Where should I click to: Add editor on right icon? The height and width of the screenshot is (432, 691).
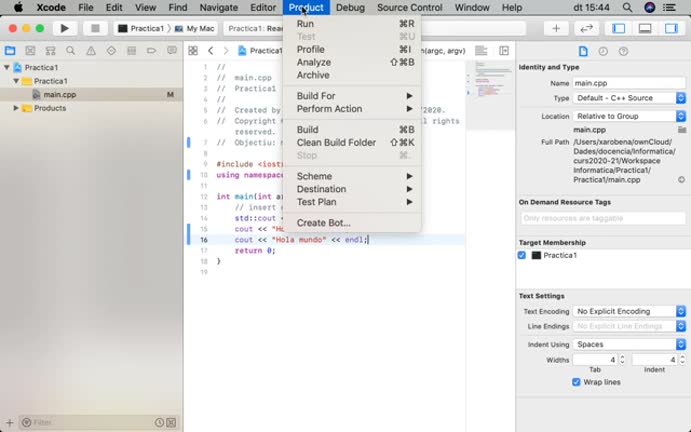click(x=504, y=51)
